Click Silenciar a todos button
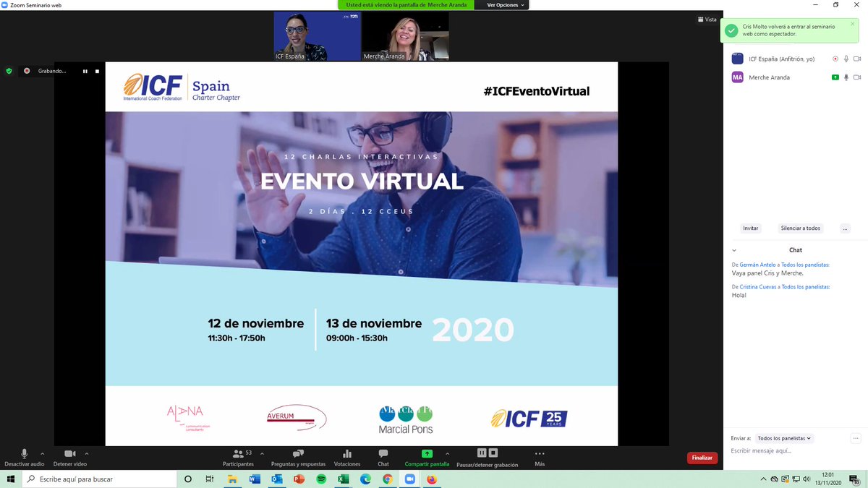The height and width of the screenshot is (488, 868). pos(800,228)
